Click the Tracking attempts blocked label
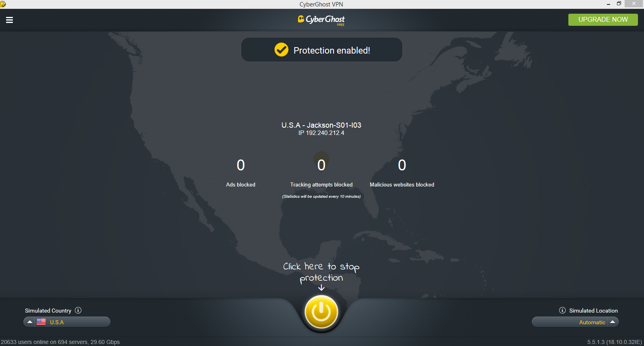This screenshot has width=644, height=346. point(321,184)
